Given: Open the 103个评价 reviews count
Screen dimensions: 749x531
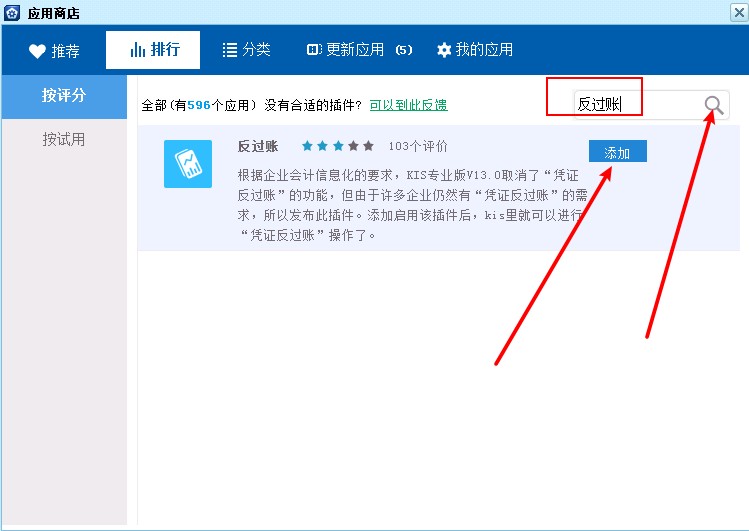Looking at the screenshot, I should (418, 147).
